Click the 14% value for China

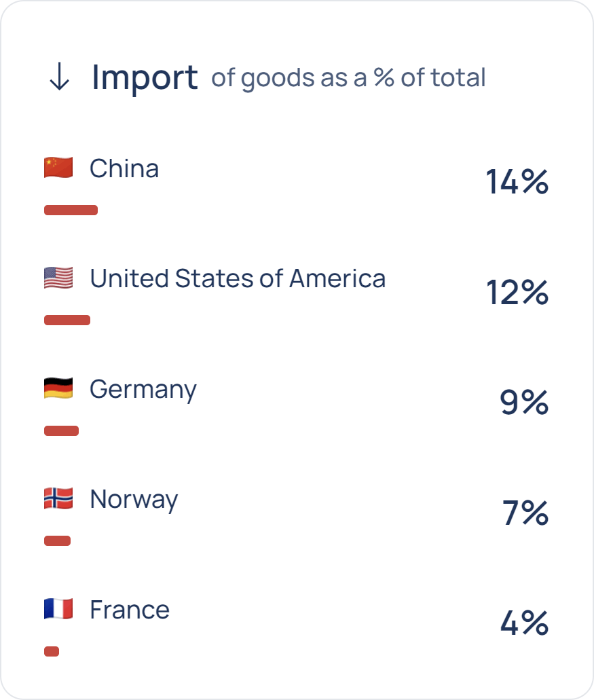[517, 182]
